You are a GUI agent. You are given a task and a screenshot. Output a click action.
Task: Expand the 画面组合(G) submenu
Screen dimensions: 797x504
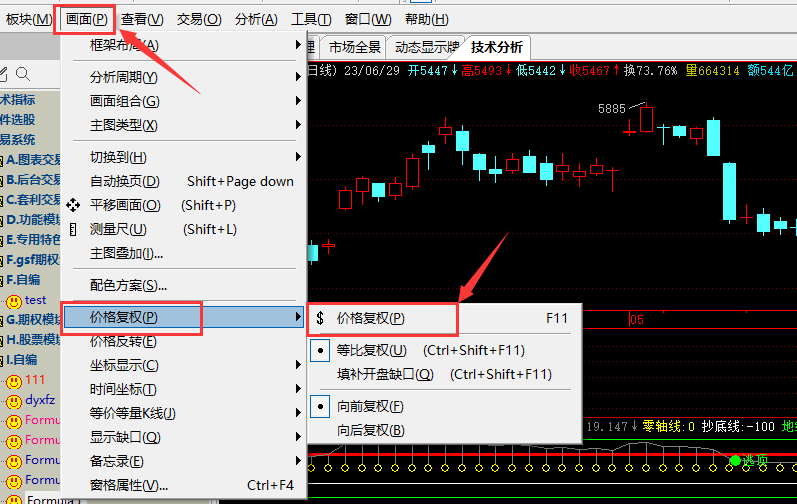[x=184, y=101]
